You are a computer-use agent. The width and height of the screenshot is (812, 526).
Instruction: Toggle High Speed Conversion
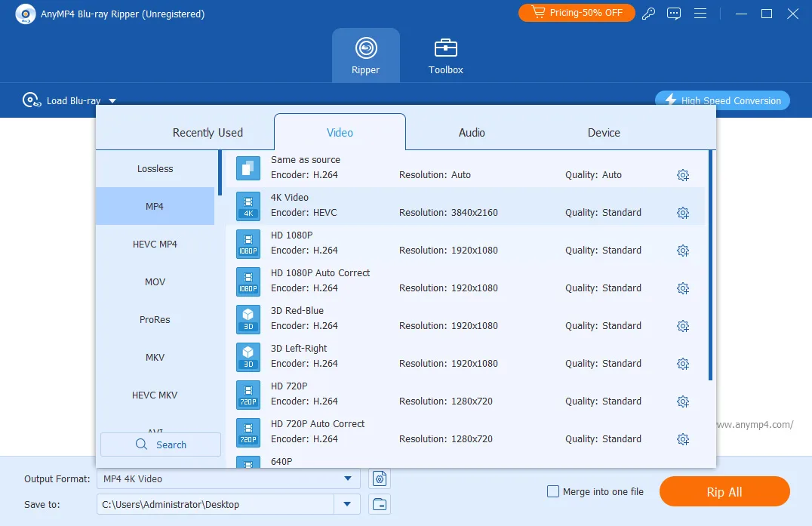point(722,100)
